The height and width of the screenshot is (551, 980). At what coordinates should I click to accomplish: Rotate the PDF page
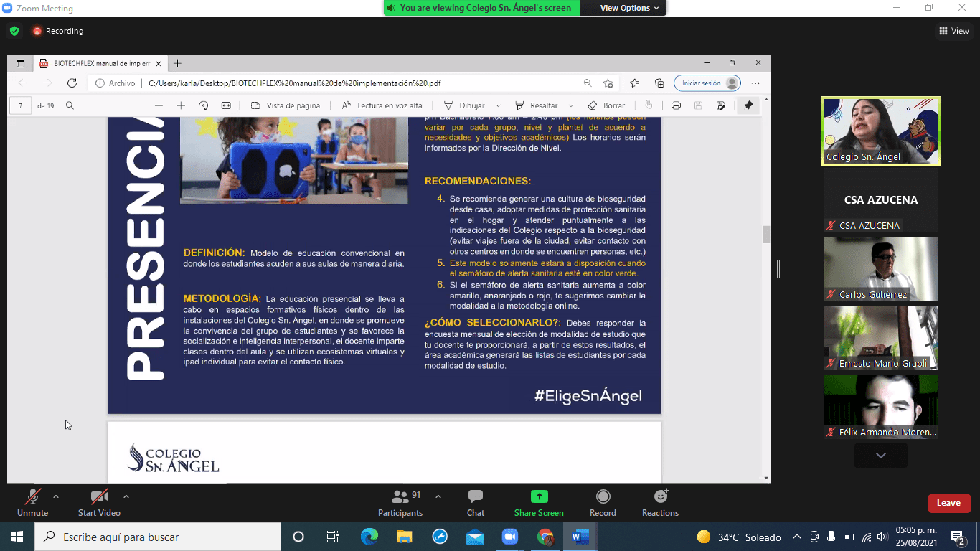[204, 105]
